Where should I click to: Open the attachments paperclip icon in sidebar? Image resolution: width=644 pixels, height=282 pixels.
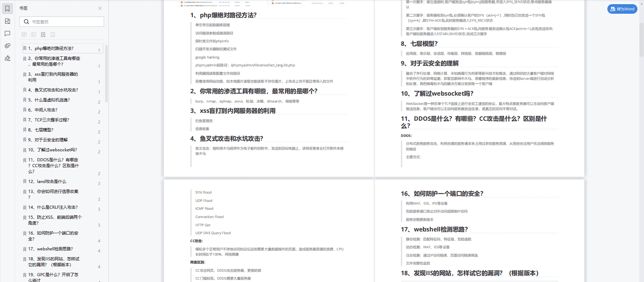point(7,46)
